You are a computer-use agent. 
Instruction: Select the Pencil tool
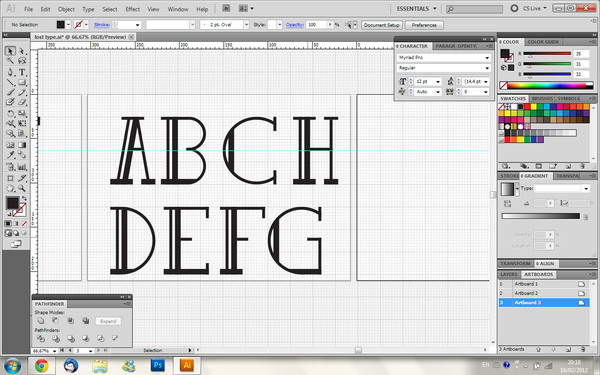(x=22, y=92)
